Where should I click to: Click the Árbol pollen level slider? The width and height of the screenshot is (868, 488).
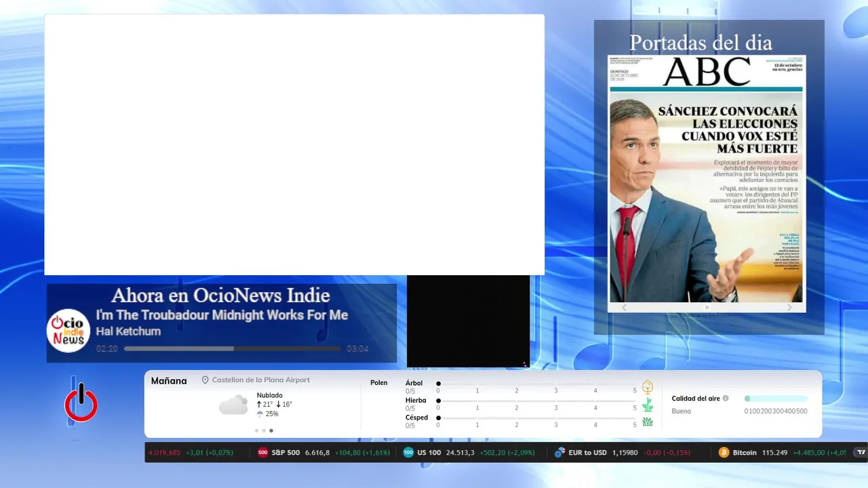point(536,384)
